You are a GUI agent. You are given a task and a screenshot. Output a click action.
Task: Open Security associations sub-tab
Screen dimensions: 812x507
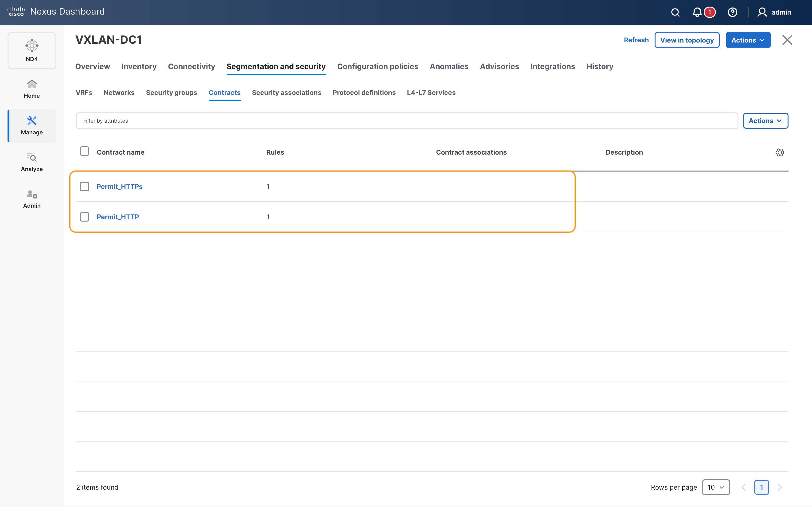(x=286, y=93)
